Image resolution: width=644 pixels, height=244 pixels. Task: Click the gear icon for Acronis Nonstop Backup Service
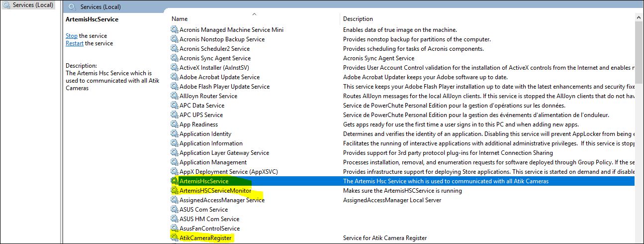[174, 39]
